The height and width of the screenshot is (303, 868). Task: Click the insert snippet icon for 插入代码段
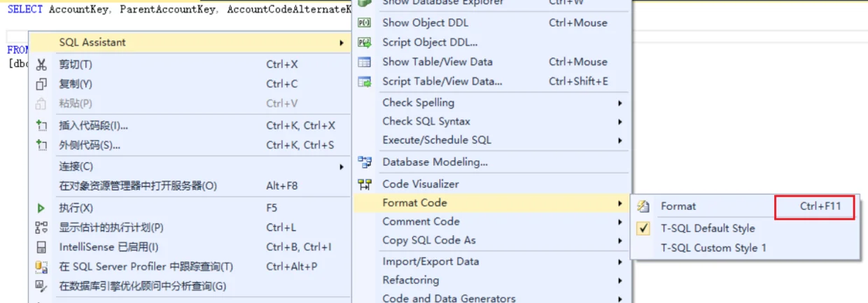click(x=41, y=126)
